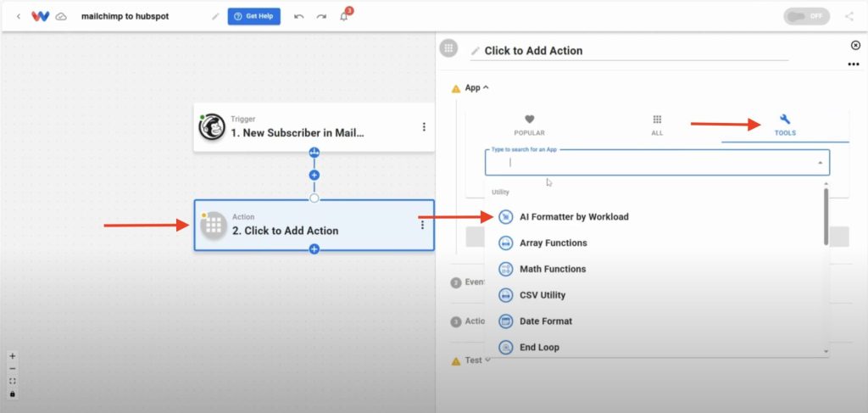Expand the Test section

(487, 360)
